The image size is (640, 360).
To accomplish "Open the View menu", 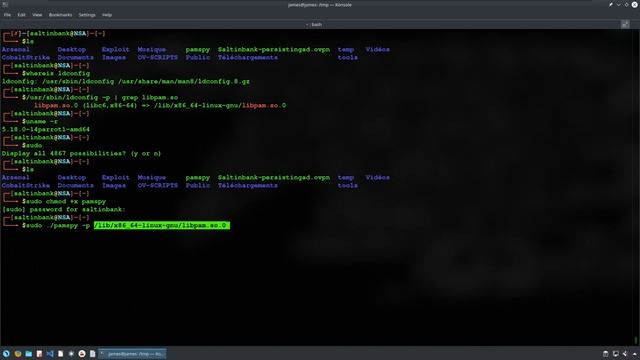I will click(37, 15).
